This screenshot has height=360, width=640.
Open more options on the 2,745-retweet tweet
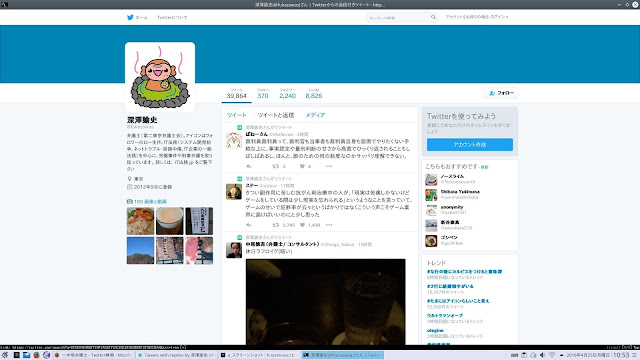tap(329, 225)
